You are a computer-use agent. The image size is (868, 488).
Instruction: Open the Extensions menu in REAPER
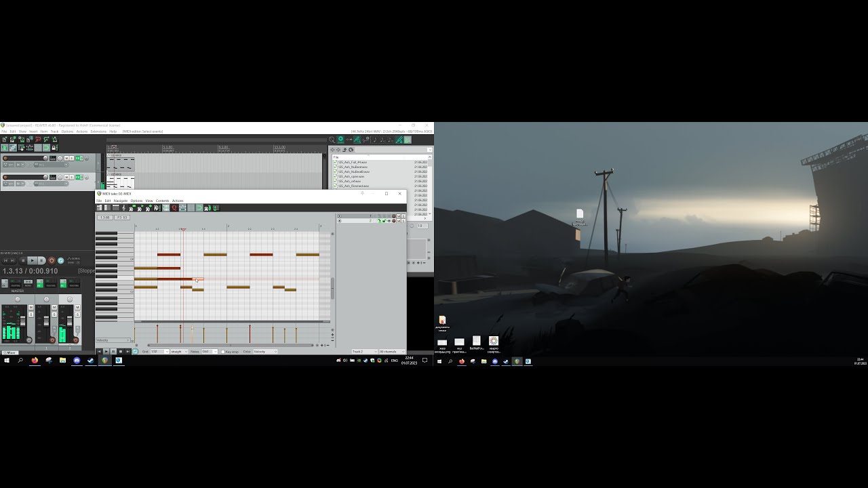(98, 131)
